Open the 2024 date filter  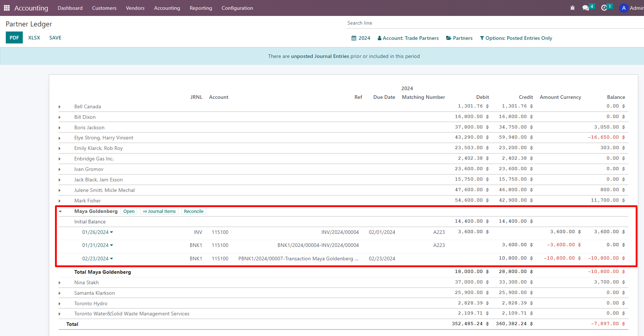click(361, 38)
